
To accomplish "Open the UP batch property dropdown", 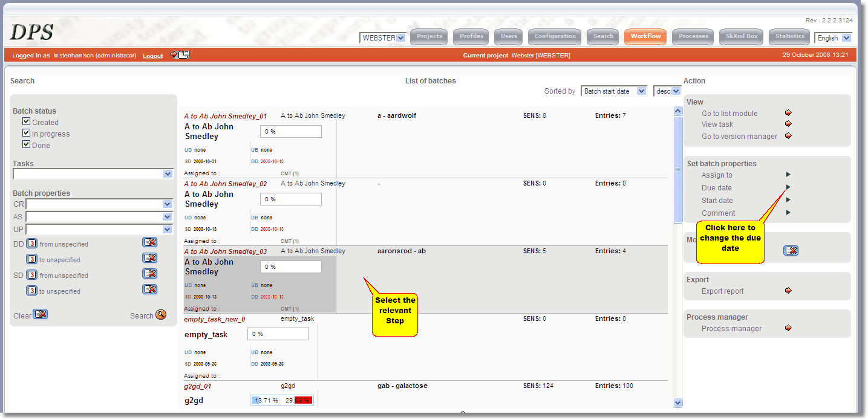I will click(x=99, y=230).
